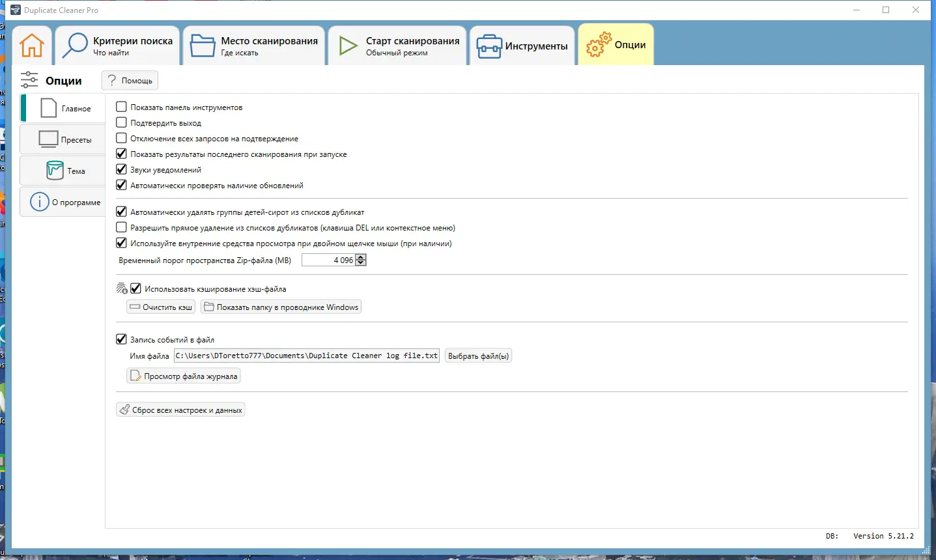This screenshot has height=560, width=936.
Task: Enable Отключение всех запросов на подтверждение
Action: tap(121, 138)
